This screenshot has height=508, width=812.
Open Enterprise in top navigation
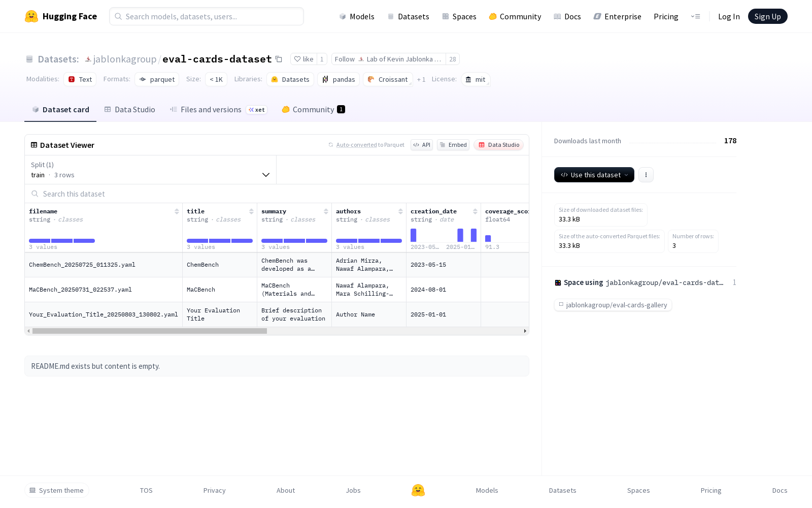[x=618, y=16]
